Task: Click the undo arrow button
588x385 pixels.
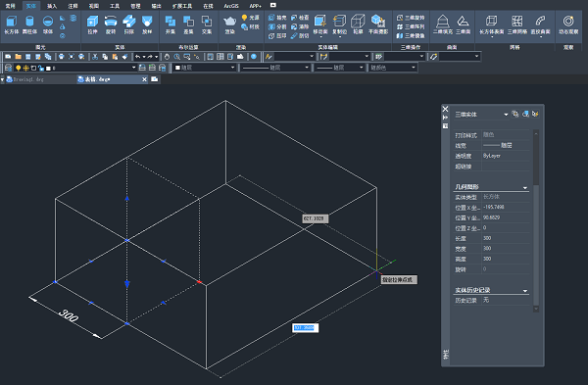Action: click(x=137, y=57)
